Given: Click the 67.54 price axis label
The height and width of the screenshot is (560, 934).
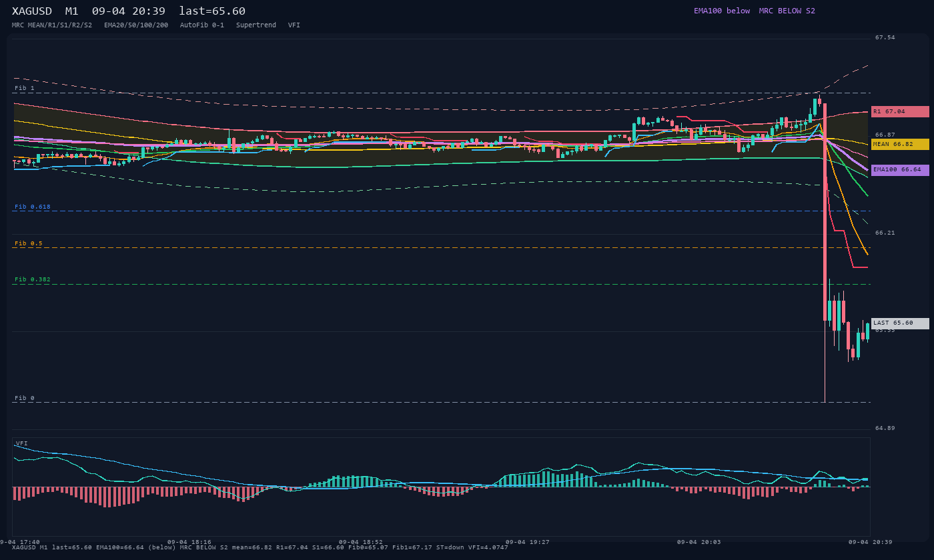Looking at the screenshot, I should click(x=885, y=37).
